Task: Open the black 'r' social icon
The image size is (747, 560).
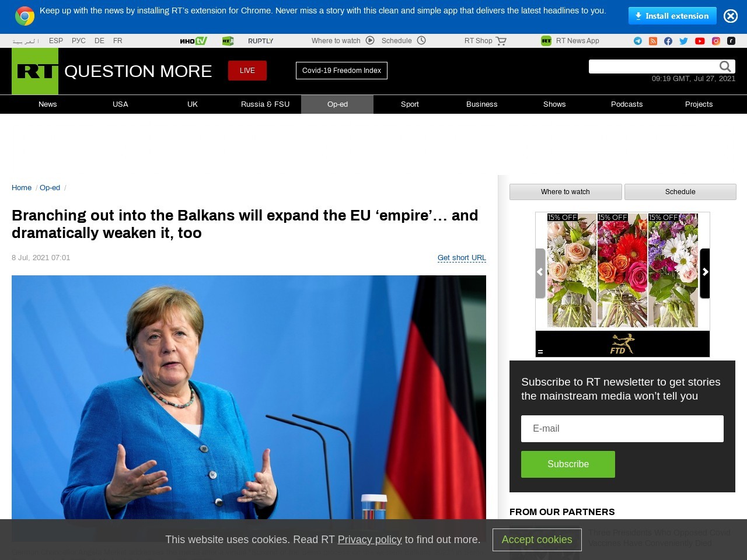Action: click(x=731, y=41)
